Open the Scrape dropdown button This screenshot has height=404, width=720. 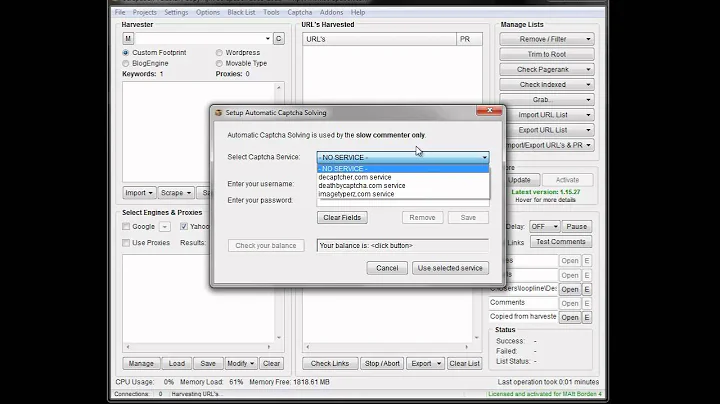(176, 193)
